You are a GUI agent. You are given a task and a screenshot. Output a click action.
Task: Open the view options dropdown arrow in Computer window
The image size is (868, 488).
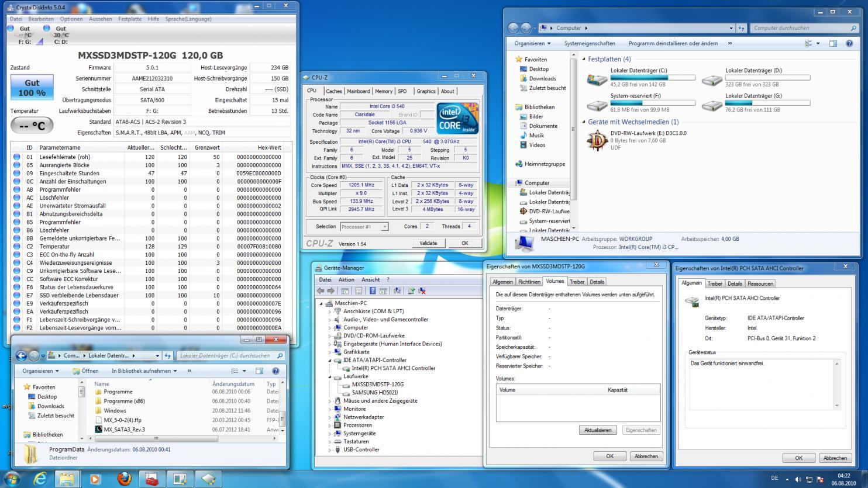coord(818,43)
